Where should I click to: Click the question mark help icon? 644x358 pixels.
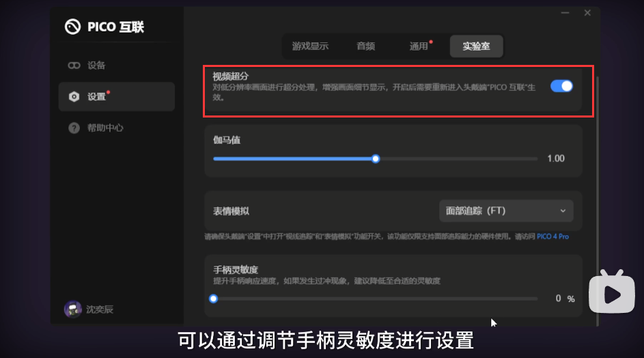tap(74, 128)
